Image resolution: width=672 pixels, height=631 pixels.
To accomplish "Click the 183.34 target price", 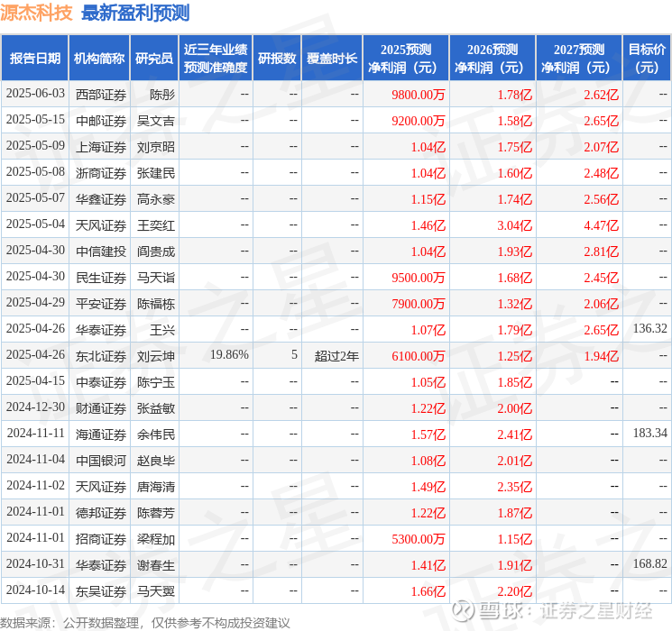I will [650, 434].
